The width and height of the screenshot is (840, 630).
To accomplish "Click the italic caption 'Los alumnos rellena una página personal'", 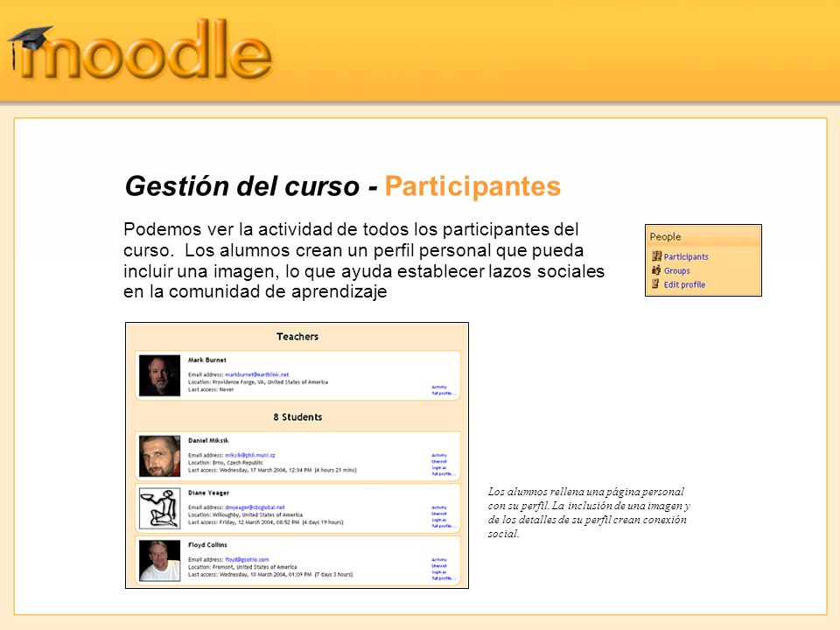I will (588, 513).
